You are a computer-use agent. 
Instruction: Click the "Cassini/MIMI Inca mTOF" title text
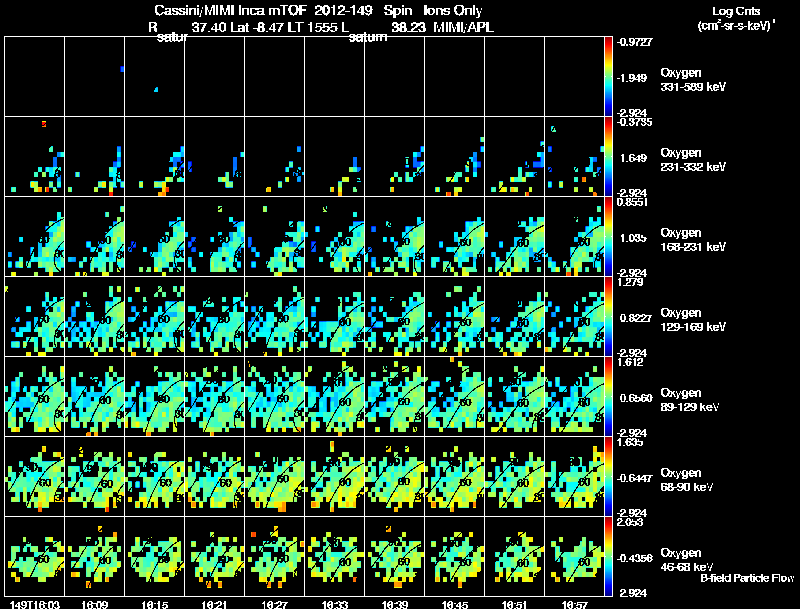pos(231,10)
